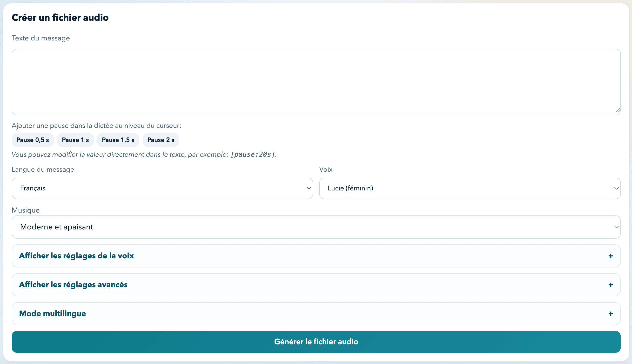Click the [pause:20s] example code text
This screenshot has width=632, height=364.
(x=253, y=155)
